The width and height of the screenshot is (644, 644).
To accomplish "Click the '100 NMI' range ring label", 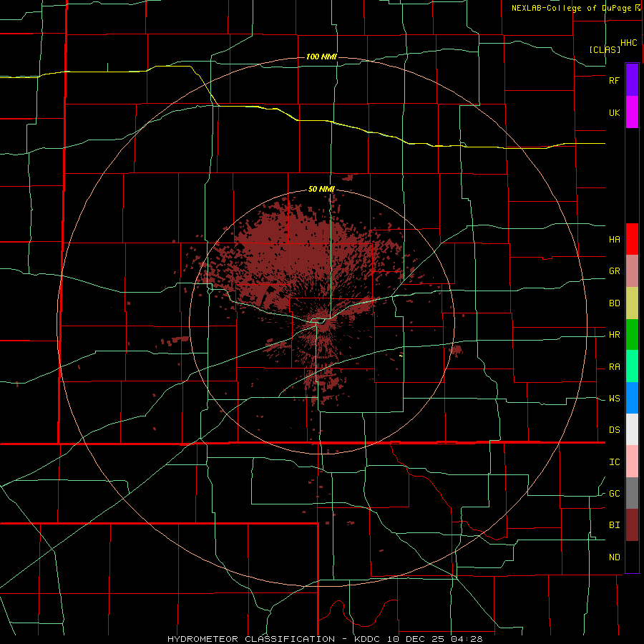I will click(321, 57).
